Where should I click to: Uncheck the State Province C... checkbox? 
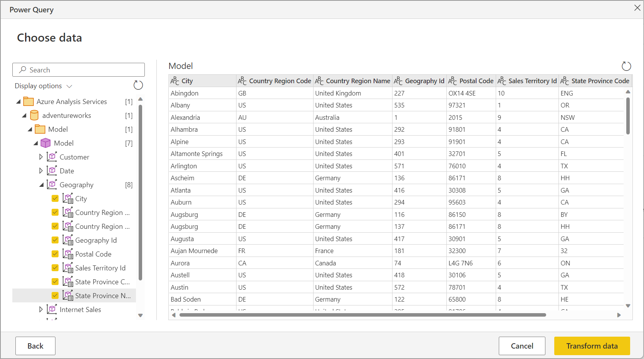tap(55, 282)
